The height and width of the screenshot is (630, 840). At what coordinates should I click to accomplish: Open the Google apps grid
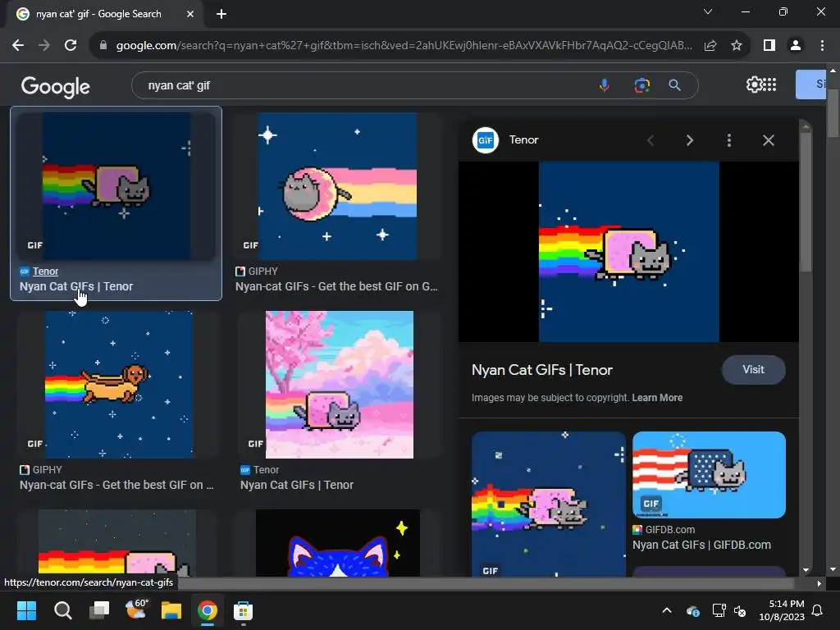point(769,84)
